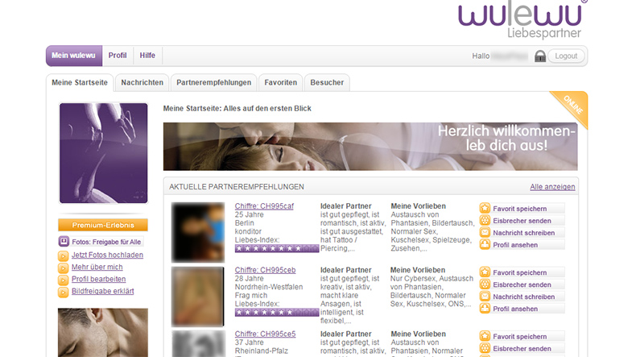
Task: Select Eisbrecher senden text for CH995ce5
Action: pyautogui.click(x=522, y=348)
